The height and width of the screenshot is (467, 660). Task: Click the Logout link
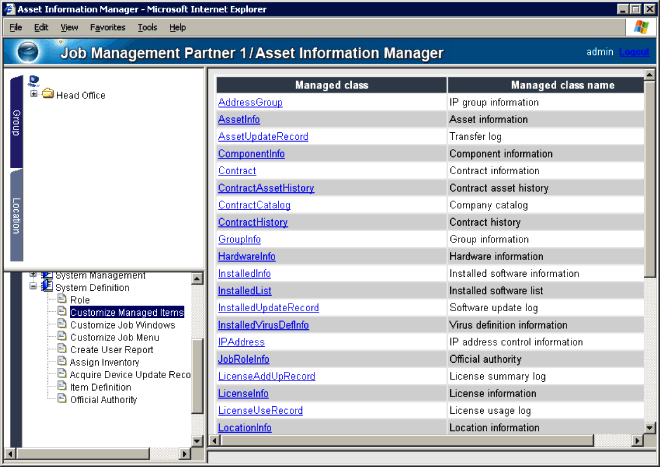coord(634,52)
